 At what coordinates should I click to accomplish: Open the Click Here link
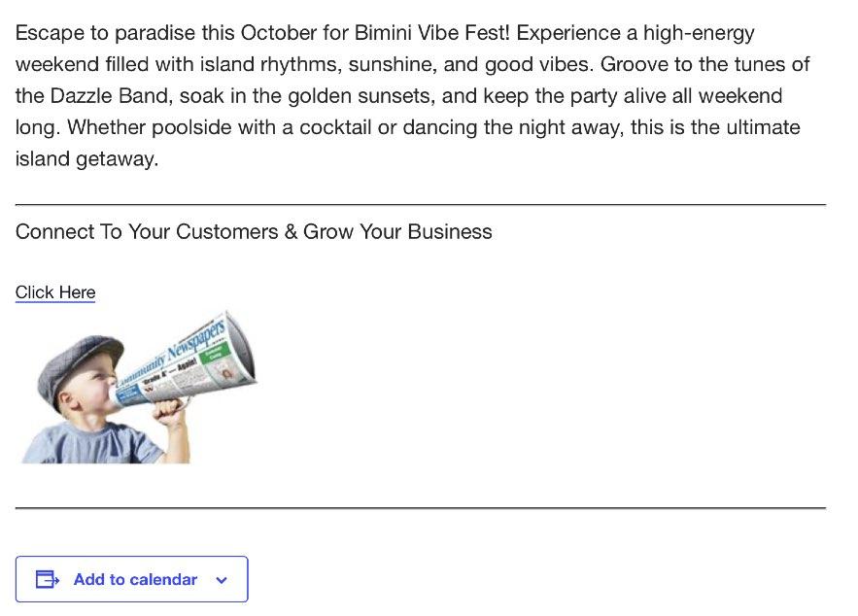tap(55, 292)
